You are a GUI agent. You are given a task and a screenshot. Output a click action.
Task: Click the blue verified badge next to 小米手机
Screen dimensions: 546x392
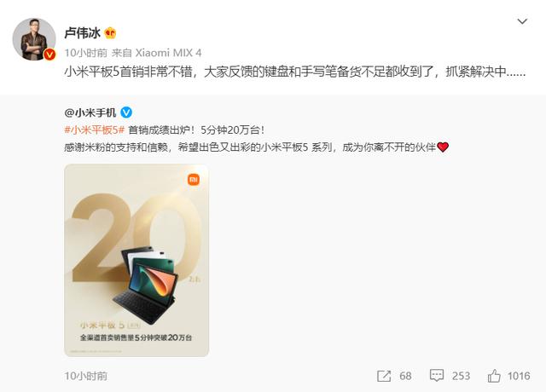(x=126, y=112)
